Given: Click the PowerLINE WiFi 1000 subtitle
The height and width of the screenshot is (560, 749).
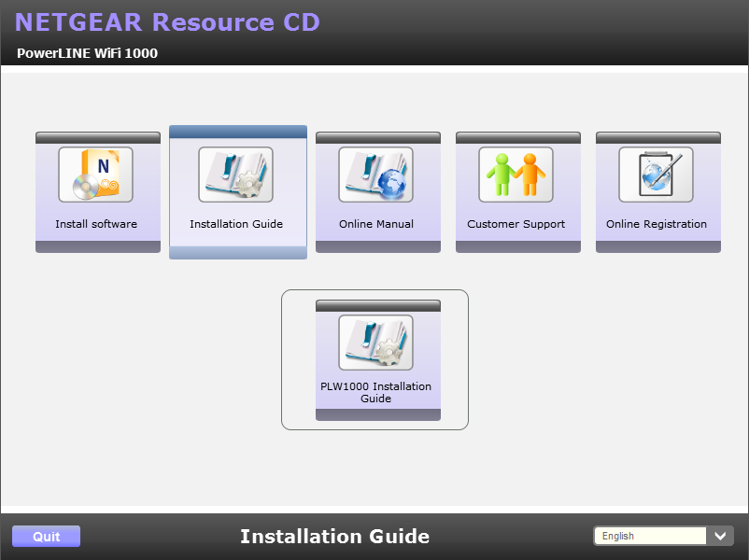Looking at the screenshot, I should point(87,53).
